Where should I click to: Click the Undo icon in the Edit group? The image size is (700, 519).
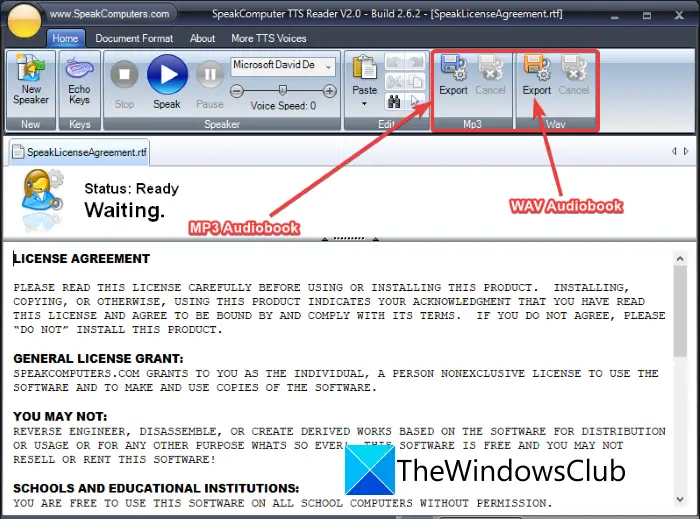394,62
